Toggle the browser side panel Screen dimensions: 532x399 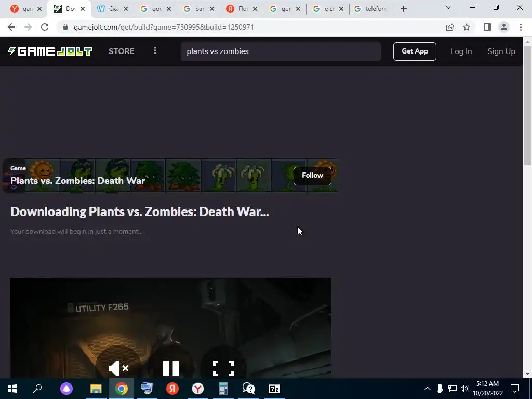487,27
